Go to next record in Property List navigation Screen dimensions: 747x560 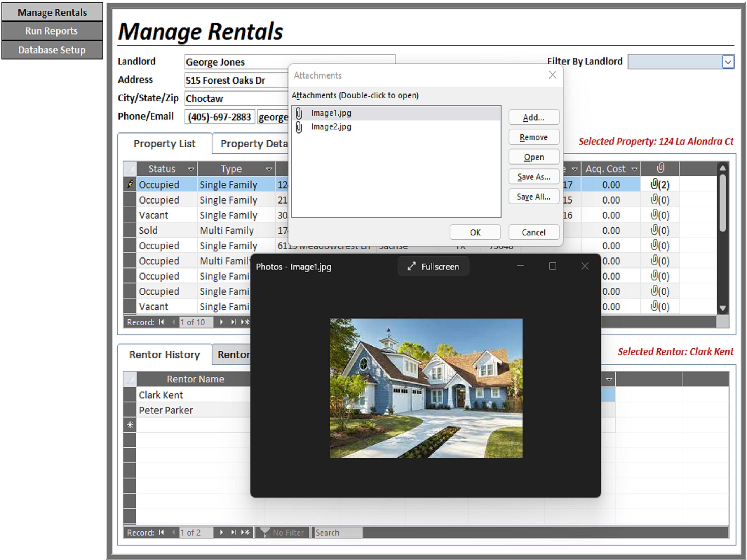point(222,322)
